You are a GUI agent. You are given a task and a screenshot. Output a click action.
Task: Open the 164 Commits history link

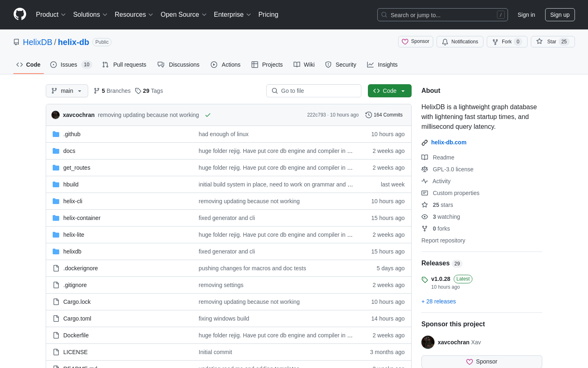click(384, 115)
